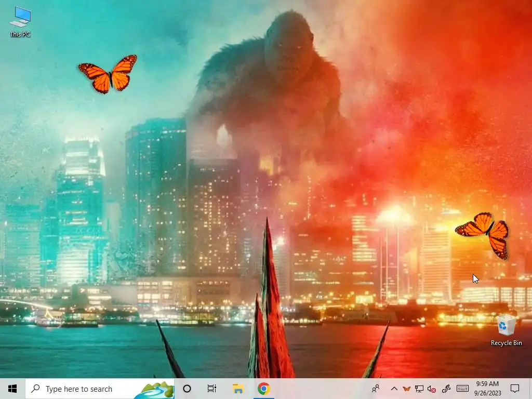532x399 pixels.
Task: Launch Google Chrome from the taskbar
Action: 263,389
